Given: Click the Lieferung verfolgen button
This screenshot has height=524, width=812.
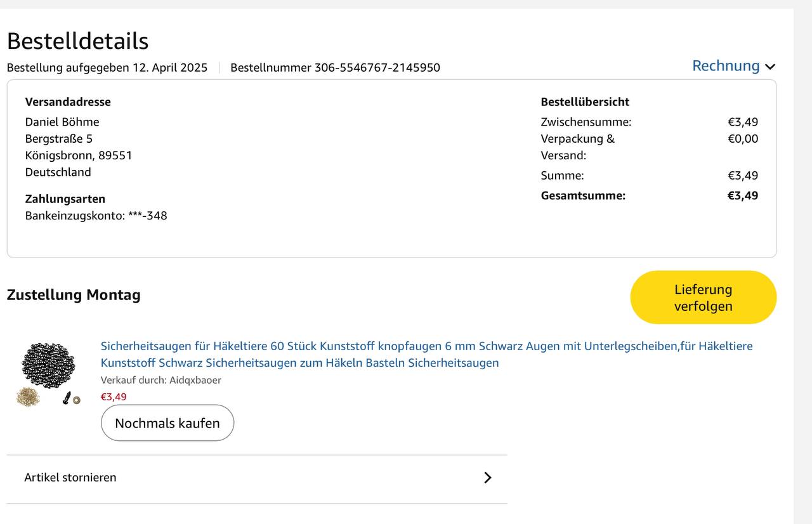Looking at the screenshot, I should [703, 298].
